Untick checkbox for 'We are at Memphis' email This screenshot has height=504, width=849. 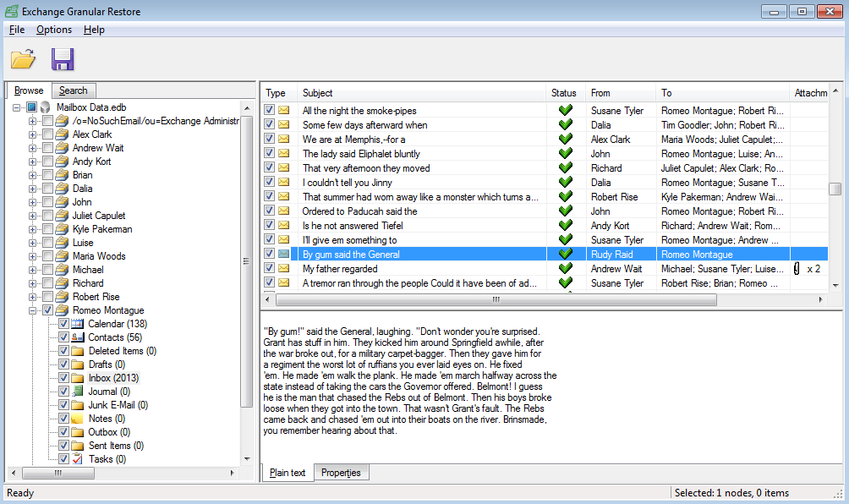point(269,140)
